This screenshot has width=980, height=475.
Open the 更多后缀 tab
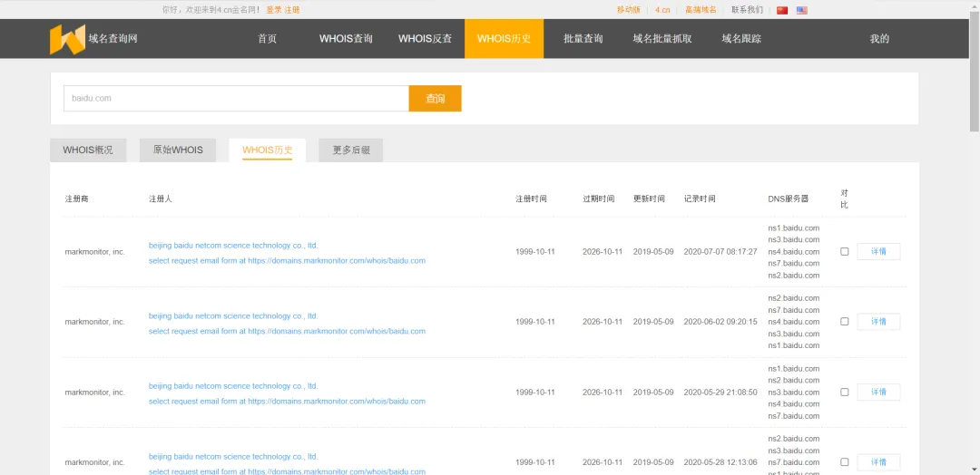[x=350, y=150]
